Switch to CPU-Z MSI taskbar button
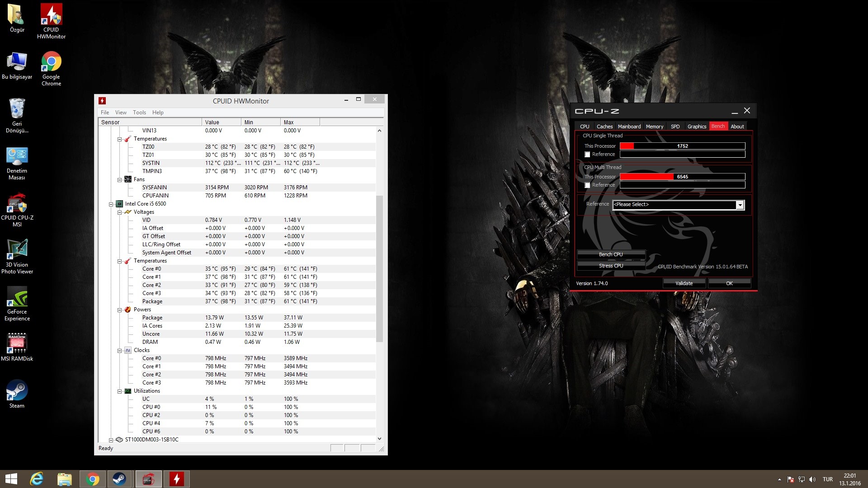The image size is (868, 488). [x=148, y=479]
